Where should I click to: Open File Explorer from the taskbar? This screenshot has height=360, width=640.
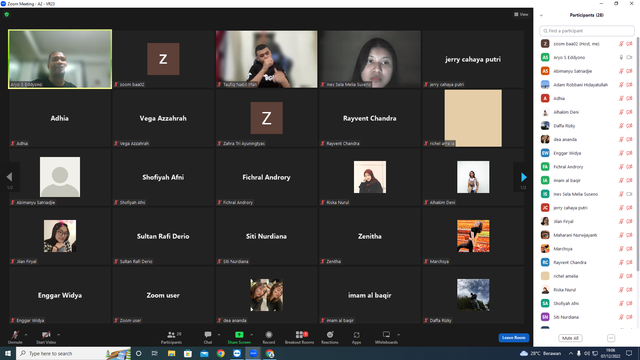pos(171,353)
